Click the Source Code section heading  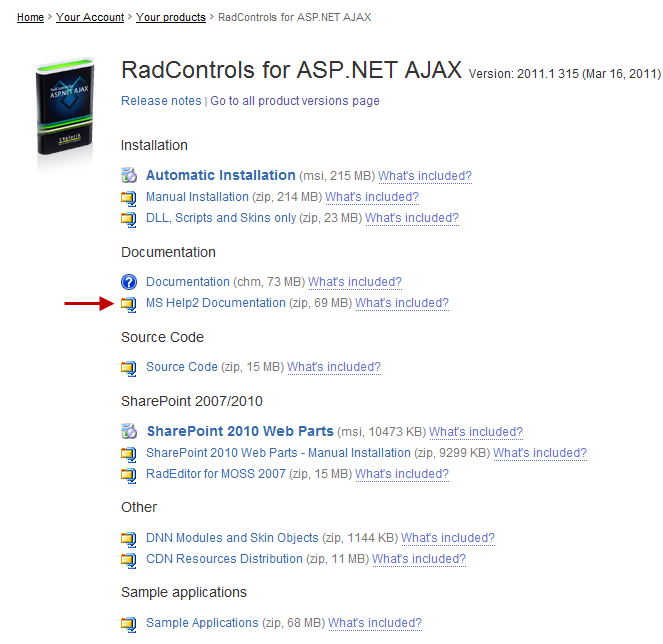162,337
